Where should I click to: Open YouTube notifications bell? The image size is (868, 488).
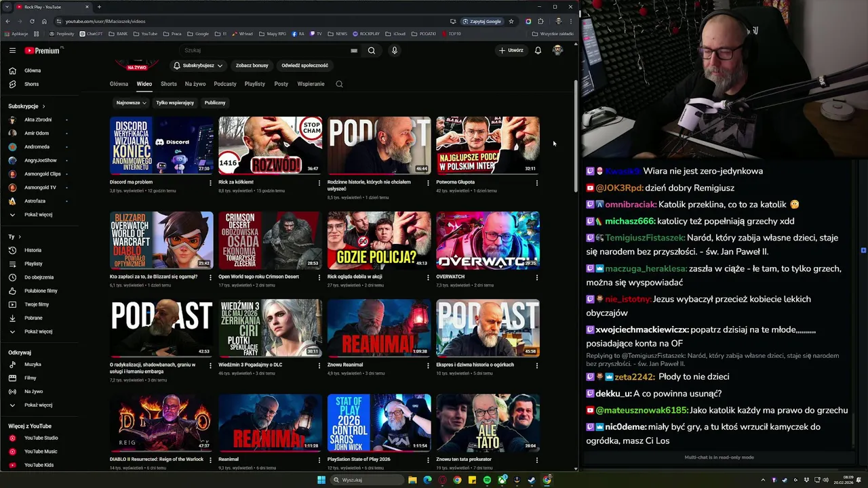click(x=538, y=50)
